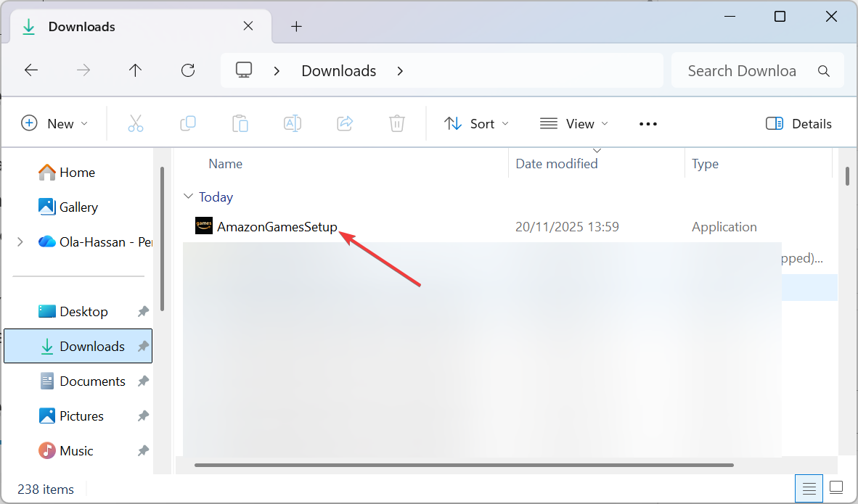Viewport: 858px width, 504px height.
Task: Click the chevron after This PC in address bar
Action: 277,71
